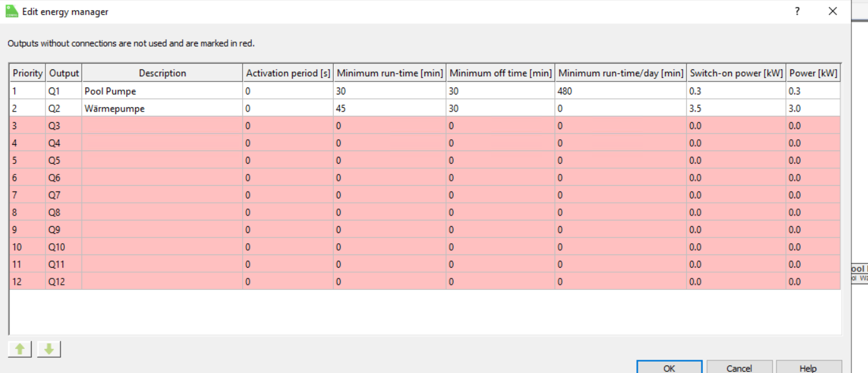The image size is (868, 373).
Task: Click the Description column header
Action: coord(162,73)
